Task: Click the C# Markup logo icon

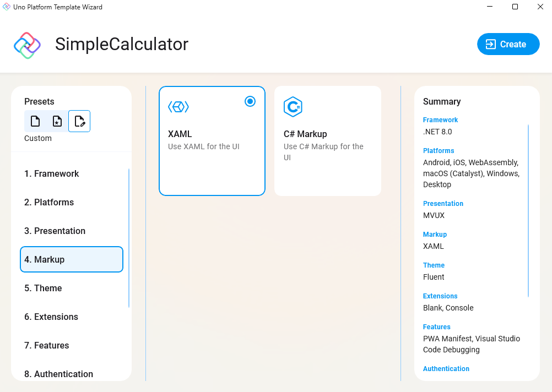Action: [293, 106]
